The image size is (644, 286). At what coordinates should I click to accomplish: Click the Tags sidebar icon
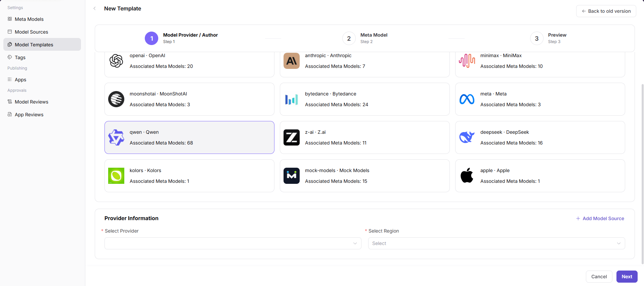coord(10,57)
